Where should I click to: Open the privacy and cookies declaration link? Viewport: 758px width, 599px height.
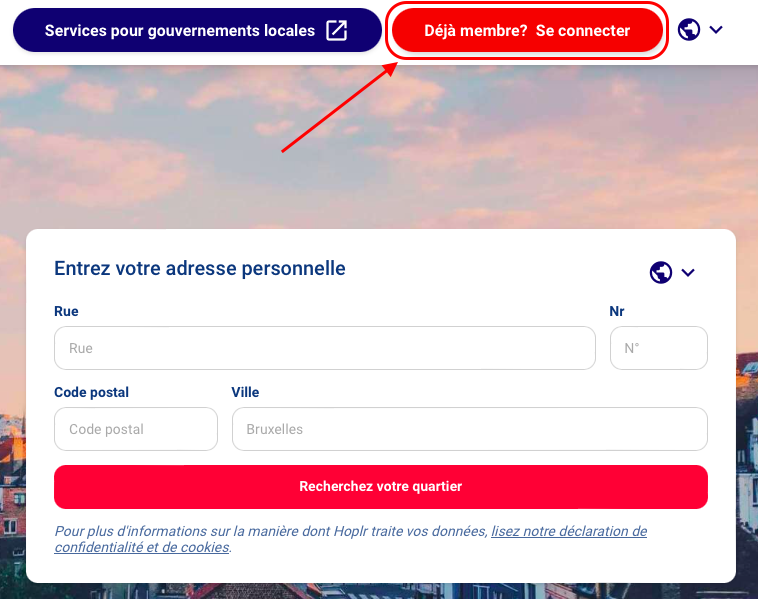point(568,532)
